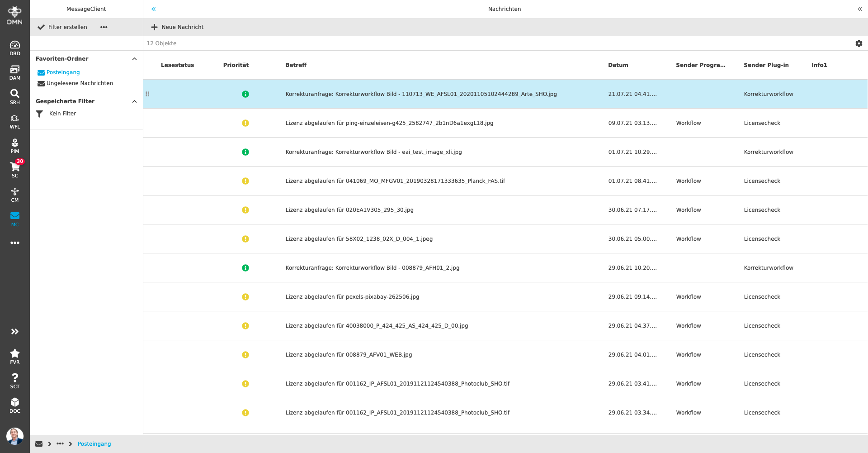Viewport: 868px width, 453px height.
Task: Collapse the MessageClient side panel
Action: (154, 9)
